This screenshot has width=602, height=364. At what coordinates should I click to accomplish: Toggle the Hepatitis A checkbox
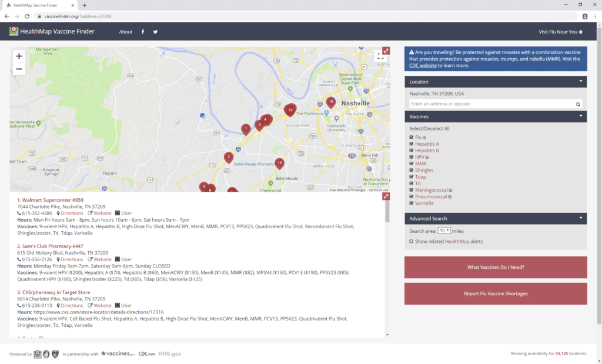pyautogui.click(x=411, y=143)
